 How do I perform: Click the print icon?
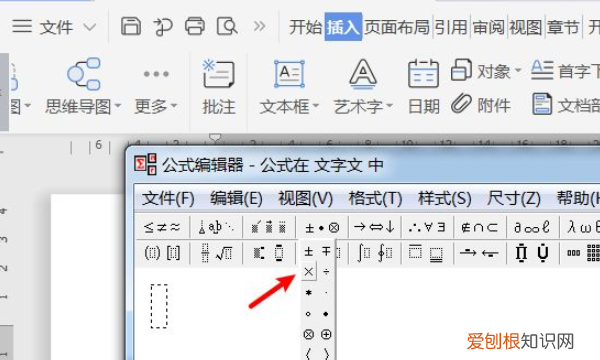195,27
